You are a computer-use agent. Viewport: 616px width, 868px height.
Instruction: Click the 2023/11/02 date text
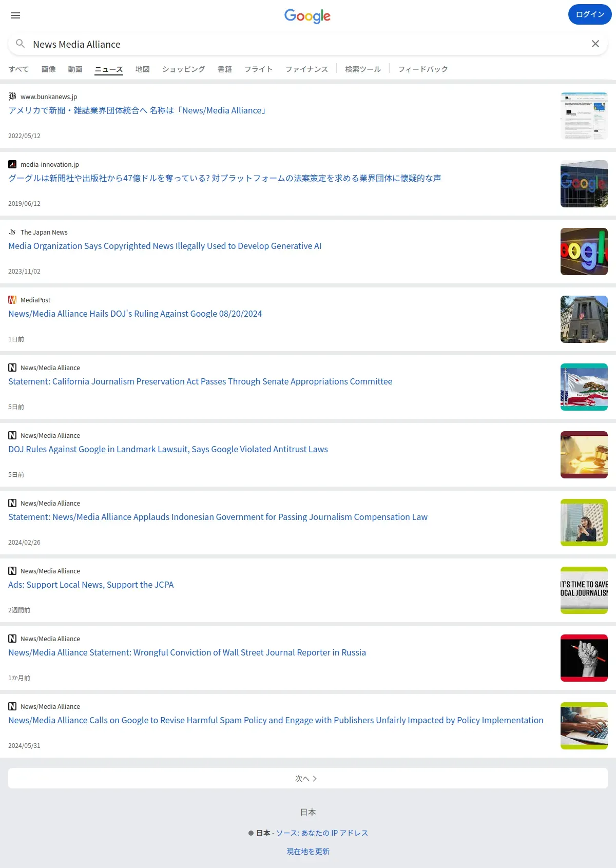[24, 271]
